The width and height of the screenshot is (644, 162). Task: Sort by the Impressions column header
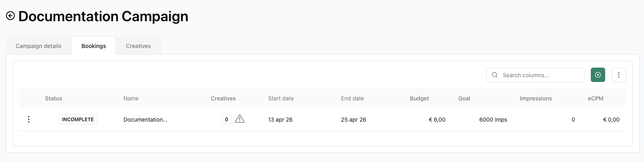[536, 98]
